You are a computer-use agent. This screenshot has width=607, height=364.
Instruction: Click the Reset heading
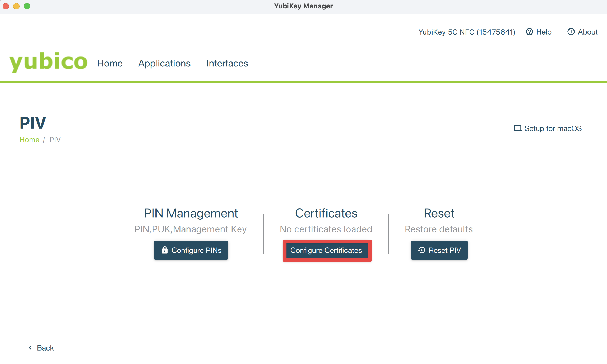[439, 213]
